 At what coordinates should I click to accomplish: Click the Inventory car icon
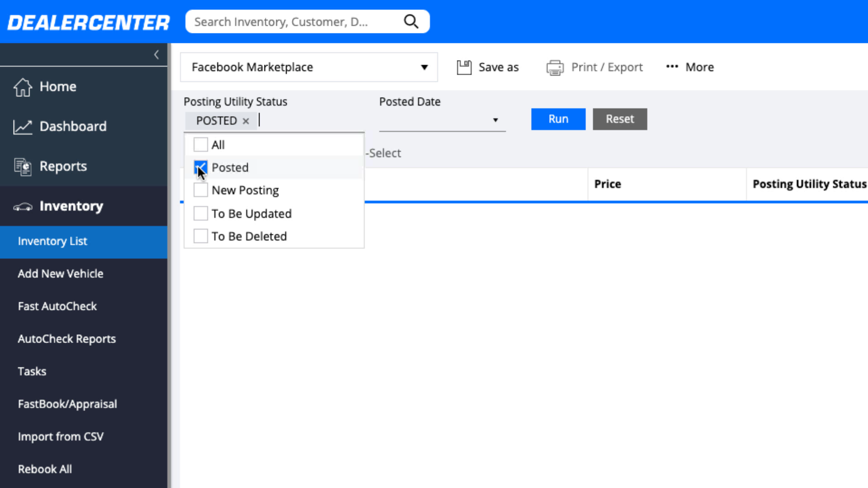point(23,206)
